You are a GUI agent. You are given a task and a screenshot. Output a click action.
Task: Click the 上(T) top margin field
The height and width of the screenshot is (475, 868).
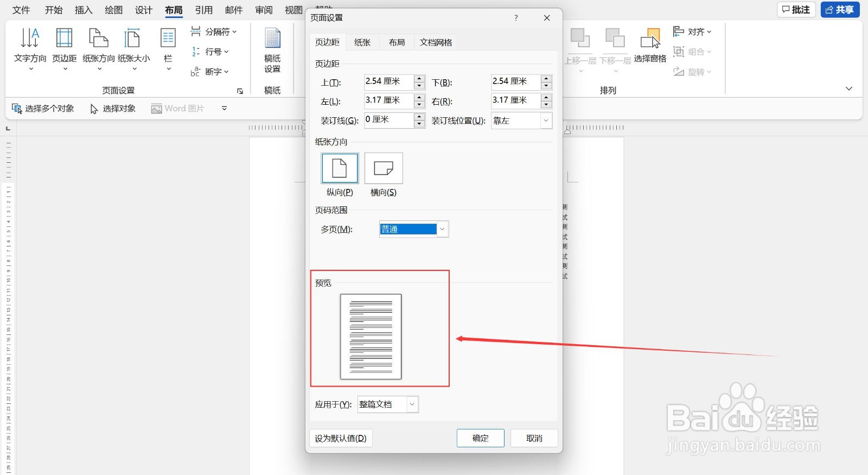[389, 81]
